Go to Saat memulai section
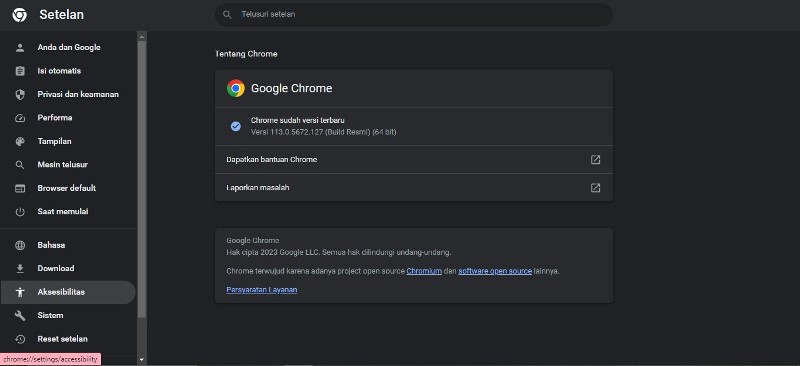 pyautogui.click(x=68, y=212)
